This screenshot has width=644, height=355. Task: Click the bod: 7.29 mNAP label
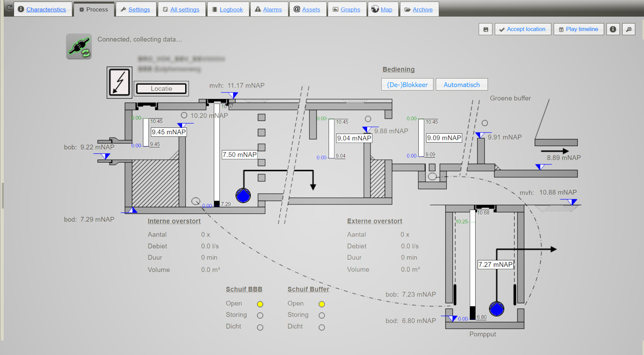coord(89,219)
